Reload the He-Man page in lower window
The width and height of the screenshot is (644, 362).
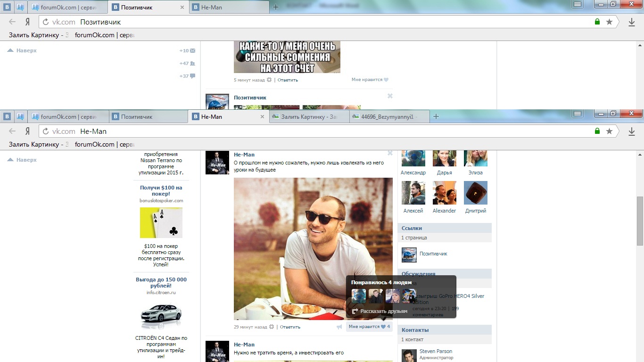click(x=46, y=132)
